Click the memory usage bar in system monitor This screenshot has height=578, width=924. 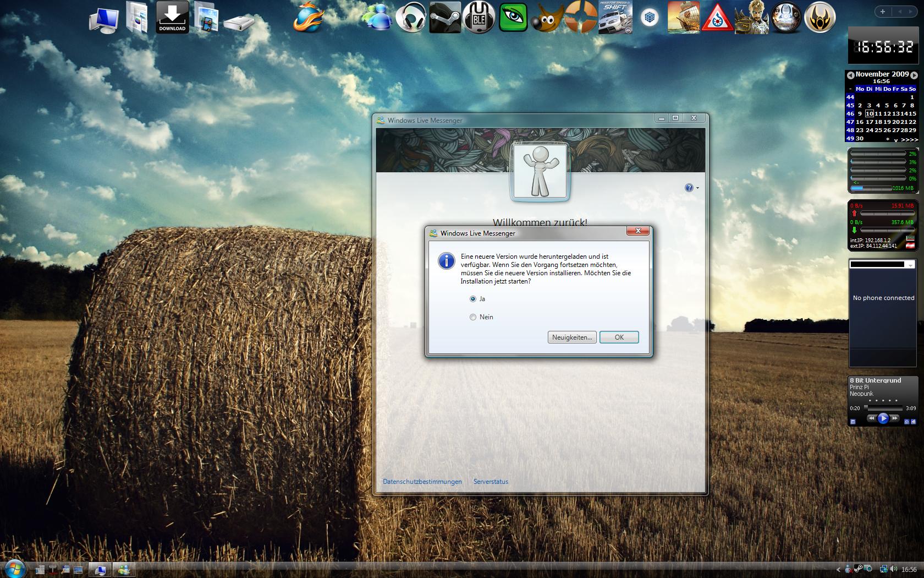click(x=871, y=188)
